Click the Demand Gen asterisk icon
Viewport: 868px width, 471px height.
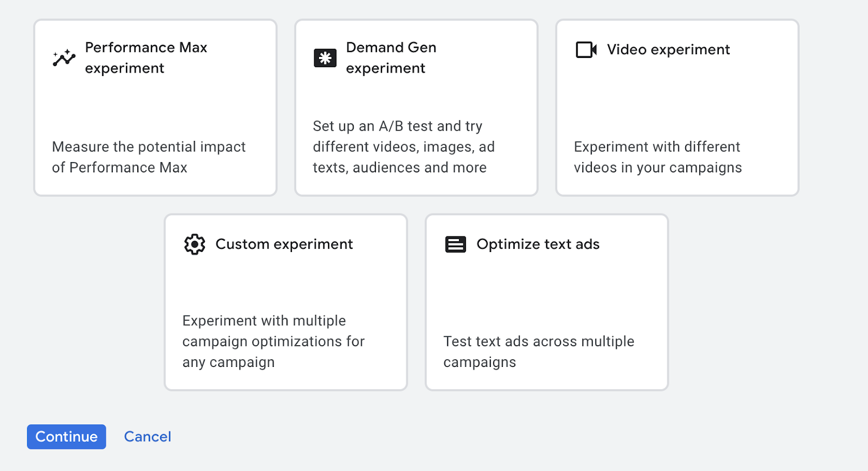(x=325, y=58)
